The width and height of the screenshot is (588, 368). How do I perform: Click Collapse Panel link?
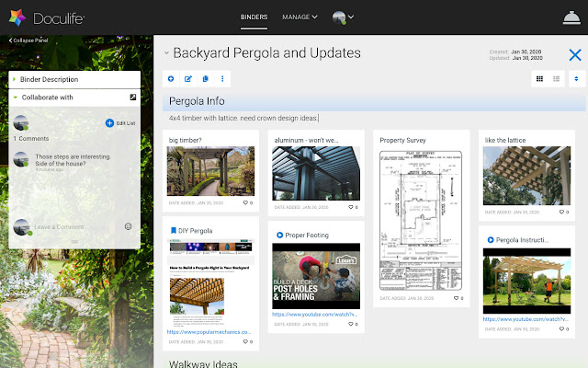(29, 40)
